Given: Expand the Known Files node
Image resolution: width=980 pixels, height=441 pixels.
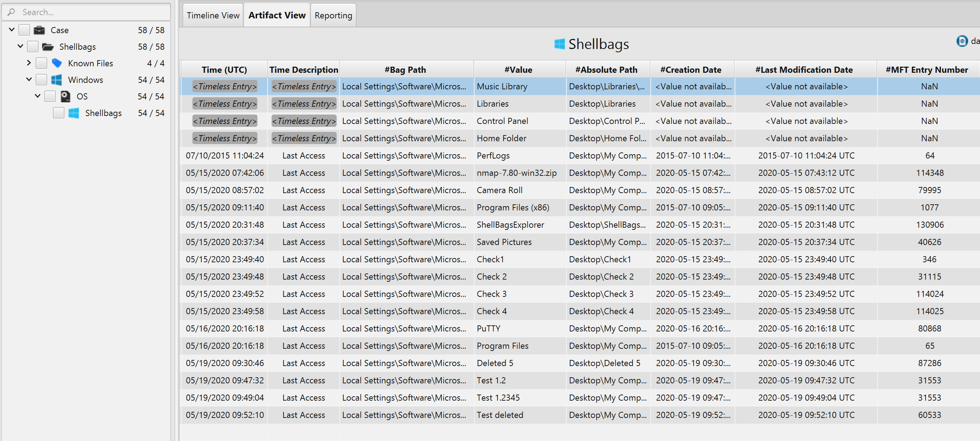Looking at the screenshot, I should 29,63.
